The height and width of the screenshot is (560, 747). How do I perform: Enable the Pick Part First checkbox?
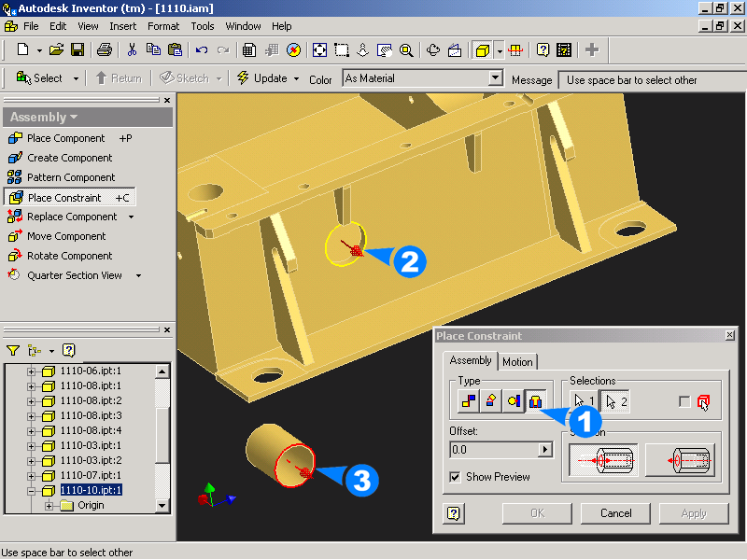684,402
